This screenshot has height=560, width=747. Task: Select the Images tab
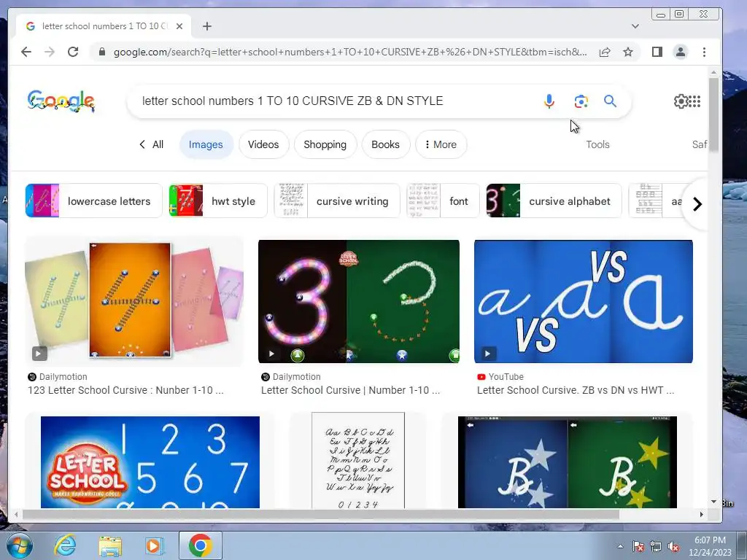(206, 144)
